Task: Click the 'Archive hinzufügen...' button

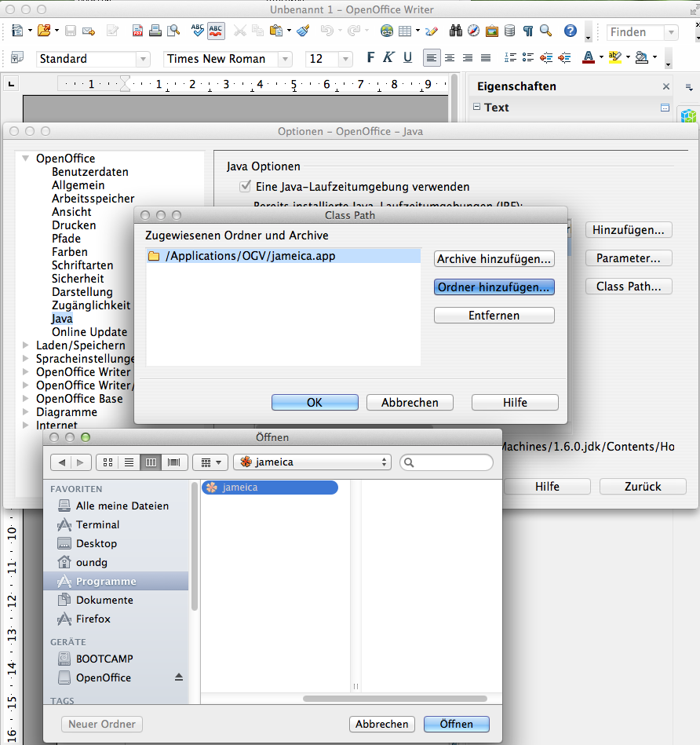Action: 494,259
